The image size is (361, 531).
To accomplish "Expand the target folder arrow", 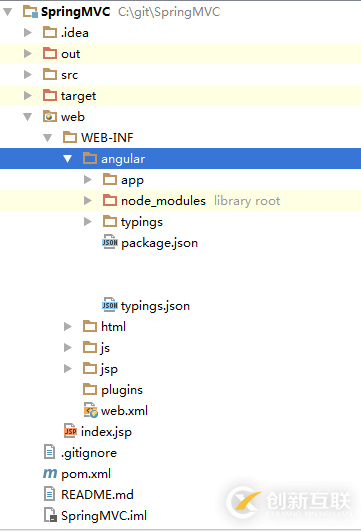I will [x=28, y=95].
